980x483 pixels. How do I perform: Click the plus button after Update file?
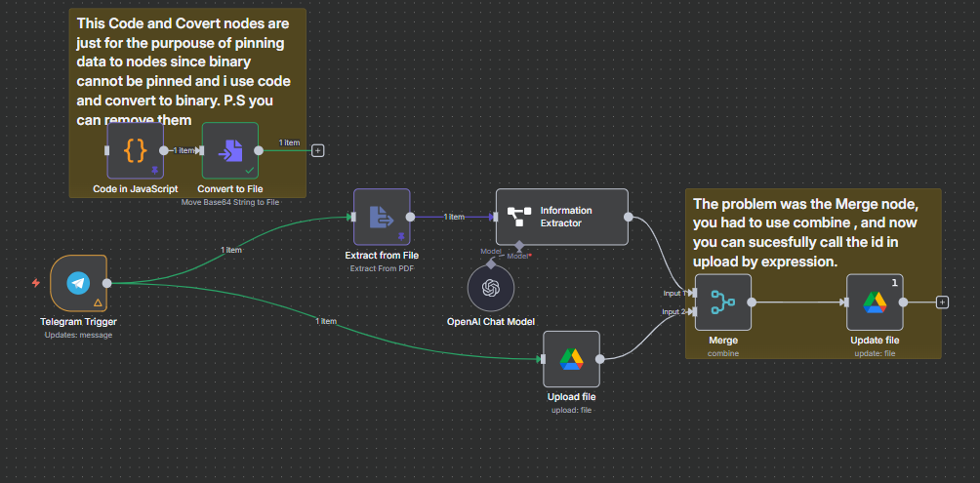click(x=942, y=302)
